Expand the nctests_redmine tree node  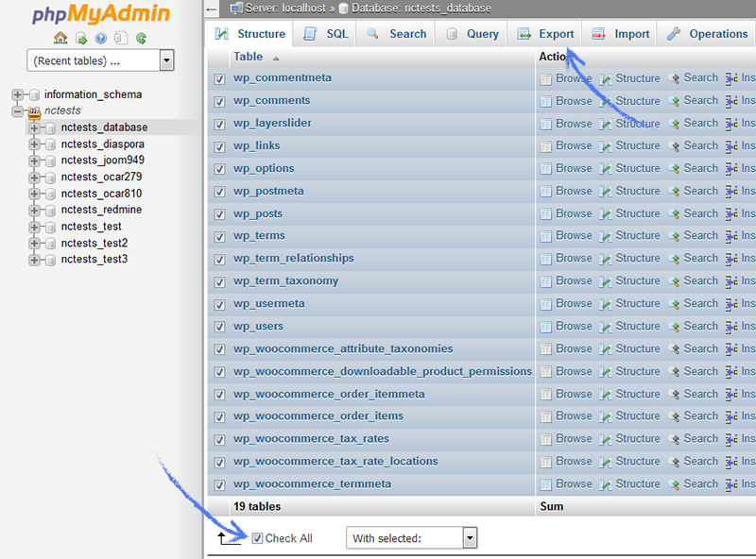[x=34, y=211]
